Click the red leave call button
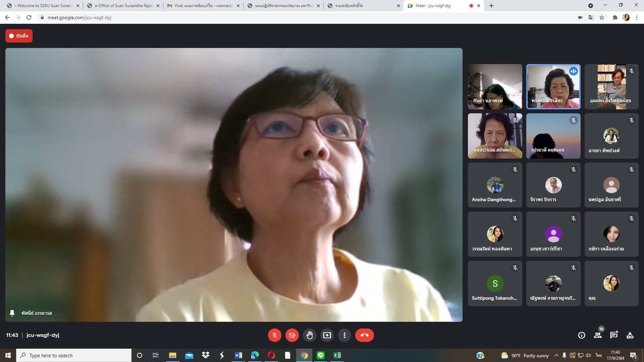 point(364,335)
